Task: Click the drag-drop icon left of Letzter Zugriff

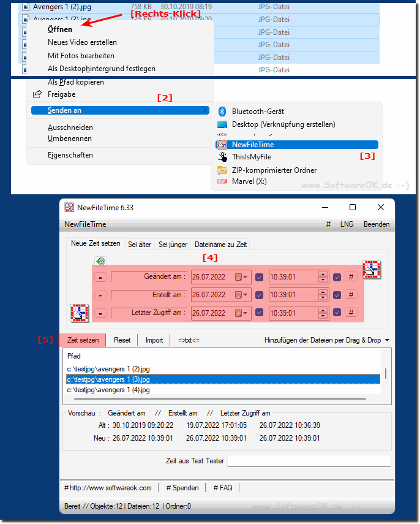Action: (80, 313)
